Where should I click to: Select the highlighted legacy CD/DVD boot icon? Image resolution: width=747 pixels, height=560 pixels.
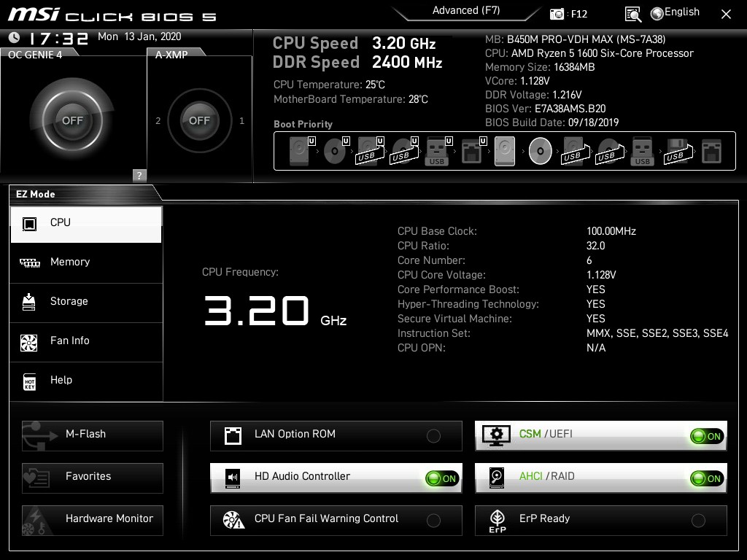(x=541, y=151)
